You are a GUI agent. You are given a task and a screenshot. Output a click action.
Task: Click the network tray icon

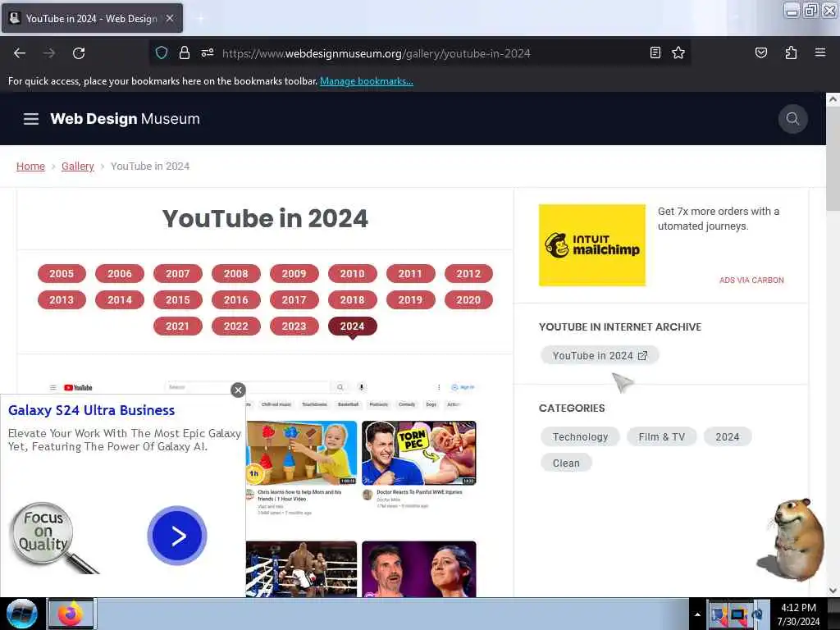(x=738, y=615)
